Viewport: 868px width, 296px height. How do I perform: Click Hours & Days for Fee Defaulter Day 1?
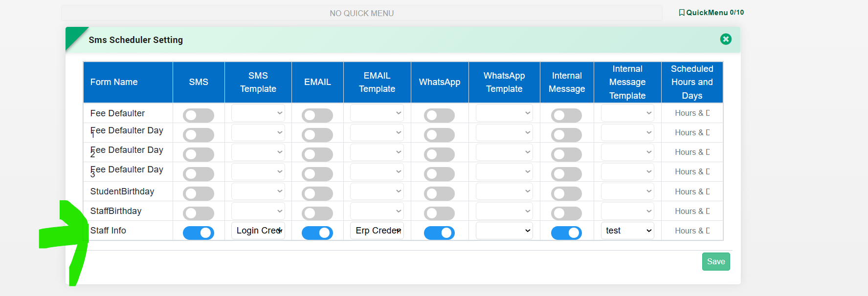click(x=692, y=132)
